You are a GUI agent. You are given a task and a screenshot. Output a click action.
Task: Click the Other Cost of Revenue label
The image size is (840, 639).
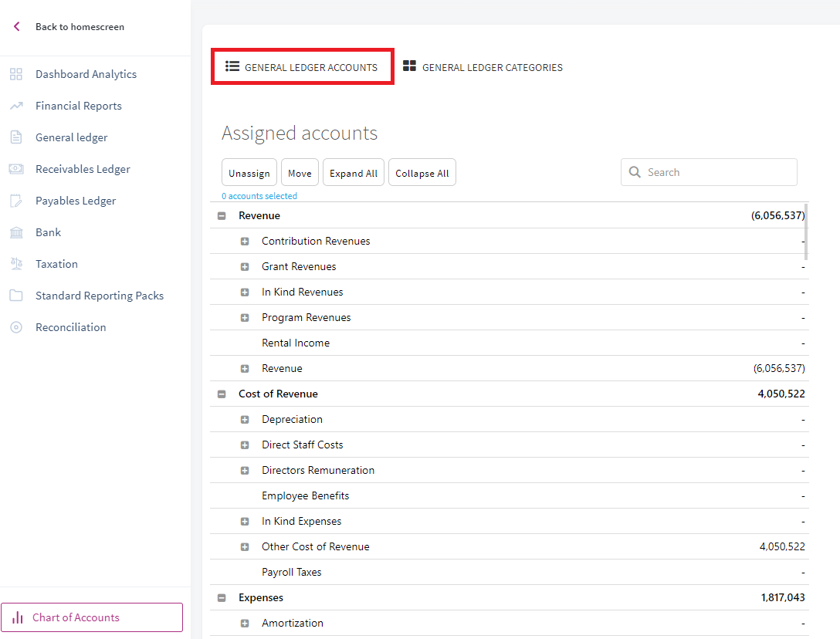(316, 546)
